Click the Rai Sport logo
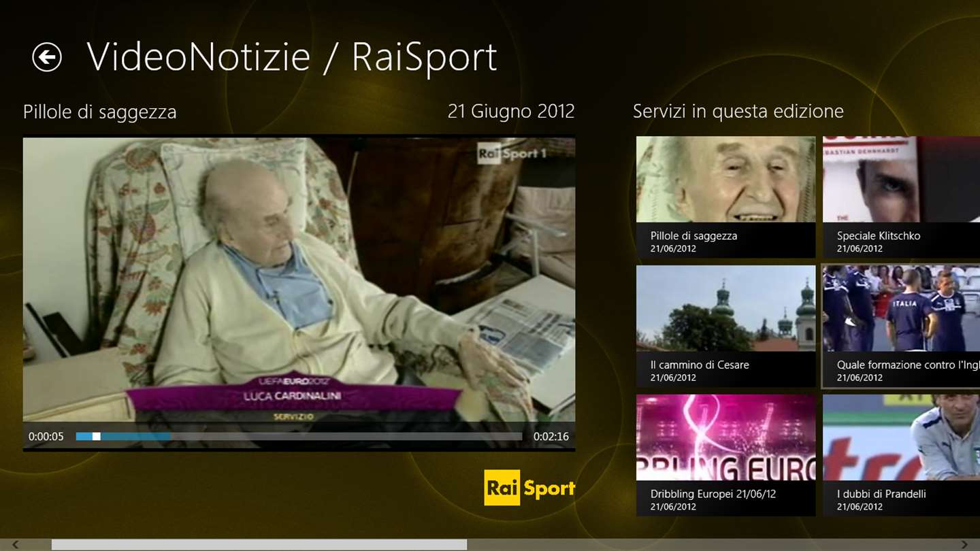This screenshot has width=980, height=551. pos(529,487)
